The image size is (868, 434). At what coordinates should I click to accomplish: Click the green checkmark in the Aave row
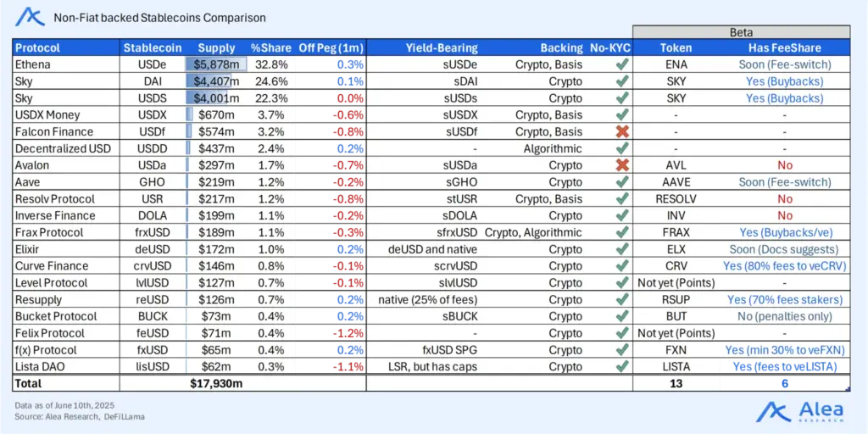[622, 182]
